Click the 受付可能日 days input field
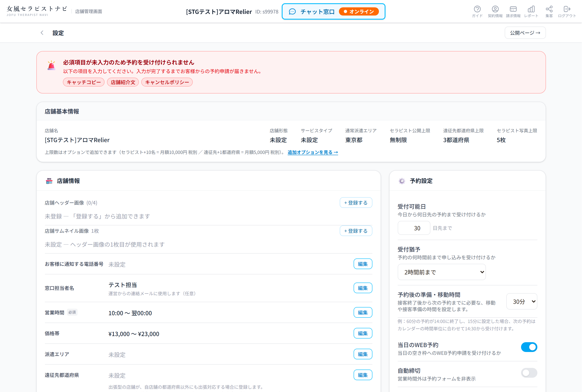 (x=418, y=230)
